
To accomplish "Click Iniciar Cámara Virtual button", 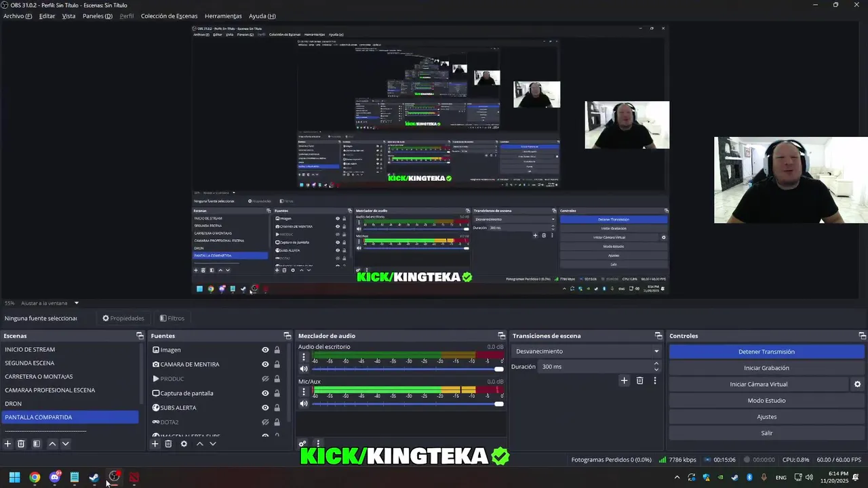I will (758, 384).
